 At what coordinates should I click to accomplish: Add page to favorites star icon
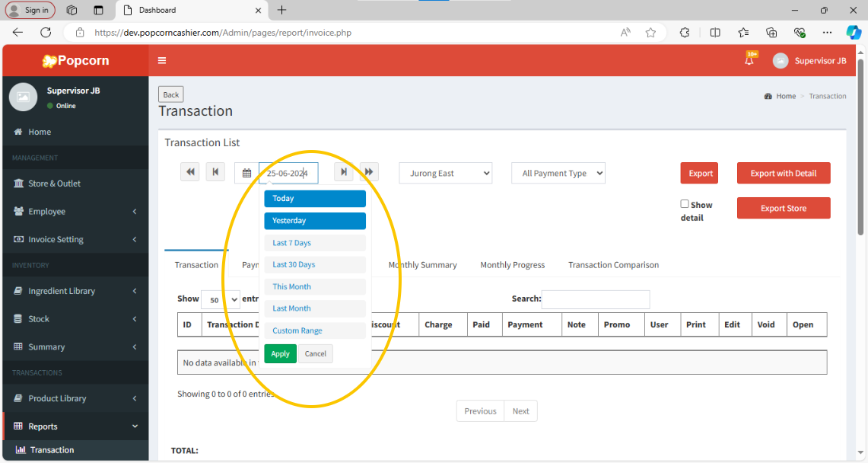point(650,33)
